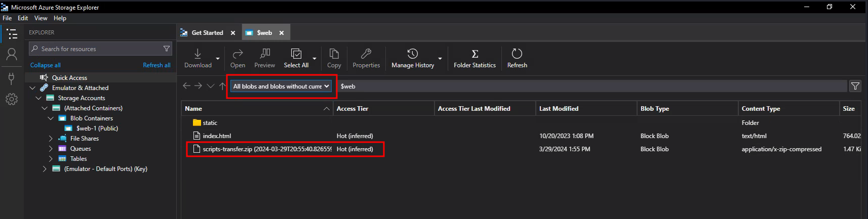This screenshot has height=219, width=868.
Task: Click the Collapse all link
Action: click(x=45, y=65)
